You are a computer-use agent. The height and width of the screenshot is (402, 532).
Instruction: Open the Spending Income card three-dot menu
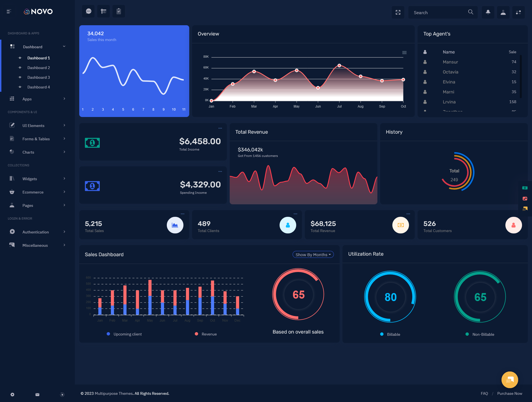(220, 171)
